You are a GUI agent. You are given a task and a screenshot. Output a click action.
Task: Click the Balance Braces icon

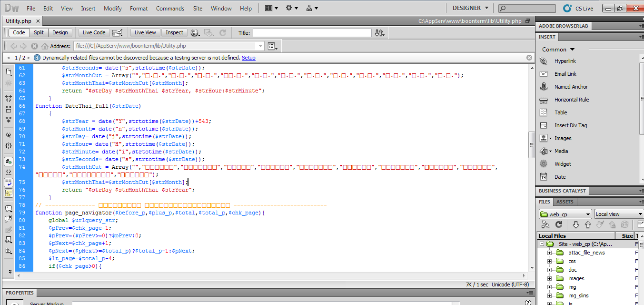click(x=9, y=146)
